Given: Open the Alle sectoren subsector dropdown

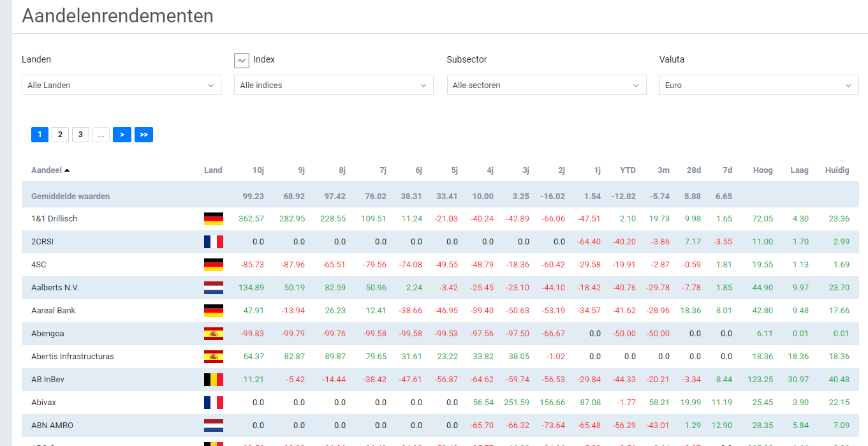Looking at the screenshot, I should tap(547, 85).
